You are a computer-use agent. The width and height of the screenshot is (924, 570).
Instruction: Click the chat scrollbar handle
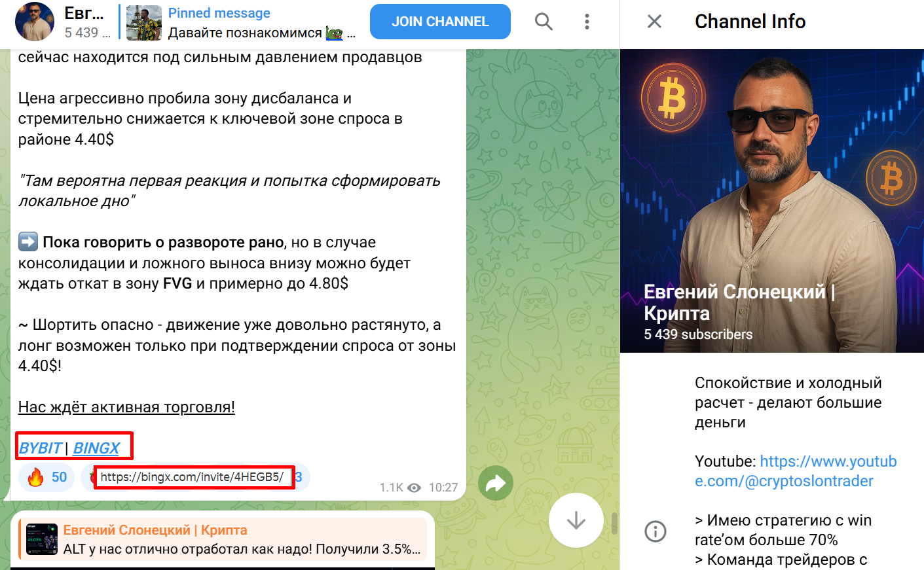point(614,523)
